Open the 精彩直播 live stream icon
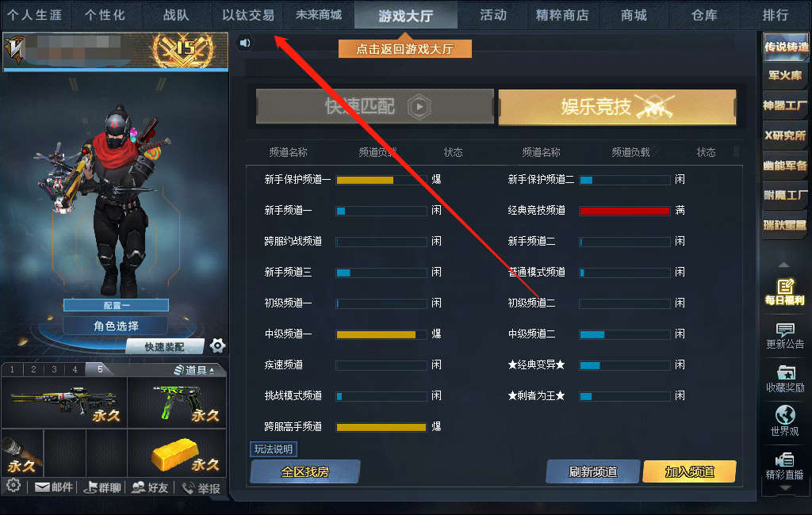The width and height of the screenshot is (812, 515). tap(784, 467)
